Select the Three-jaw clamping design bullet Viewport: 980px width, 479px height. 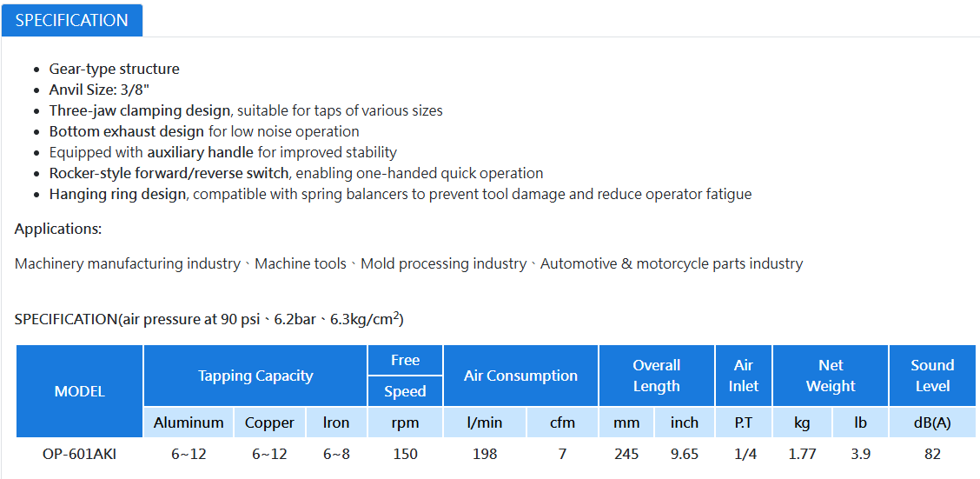click(x=246, y=110)
